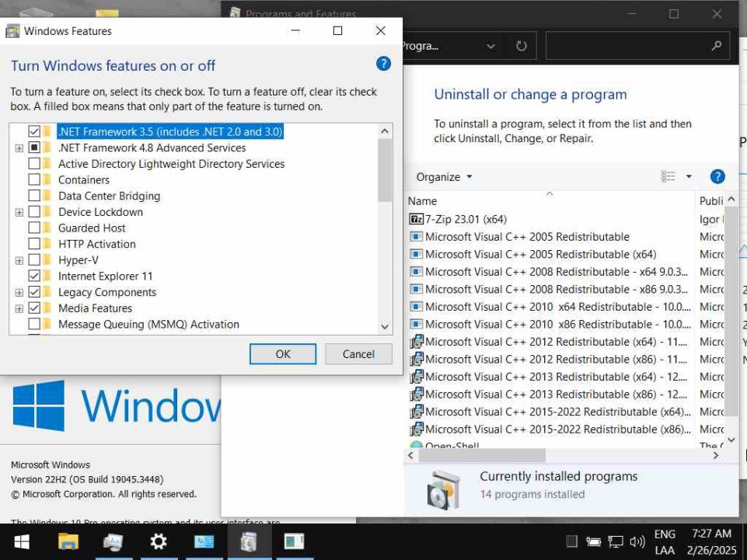Screen dimensions: 747x560
Task: Click the features list vertical scrollbar thumb
Action: click(x=385, y=170)
